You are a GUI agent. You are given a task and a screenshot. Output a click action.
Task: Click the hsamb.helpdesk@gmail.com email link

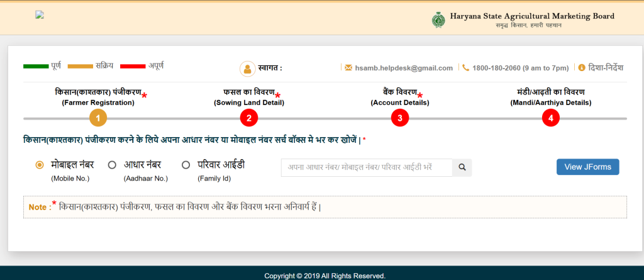(404, 68)
